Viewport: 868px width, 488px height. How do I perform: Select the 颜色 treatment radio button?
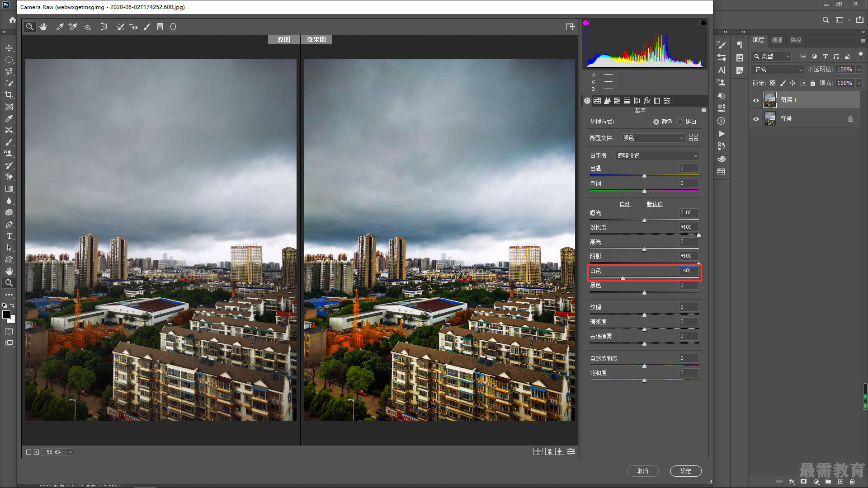[656, 122]
